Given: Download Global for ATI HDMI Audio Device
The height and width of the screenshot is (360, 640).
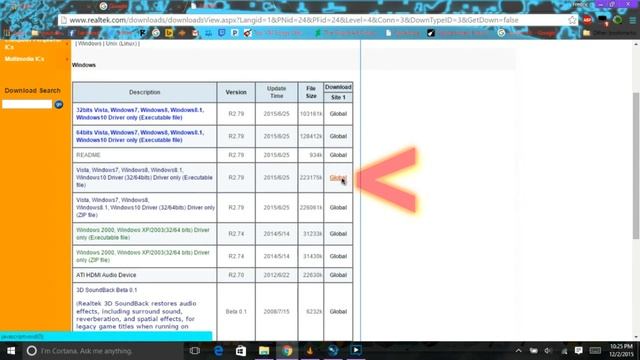Looking at the screenshot, I should [x=338, y=275].
